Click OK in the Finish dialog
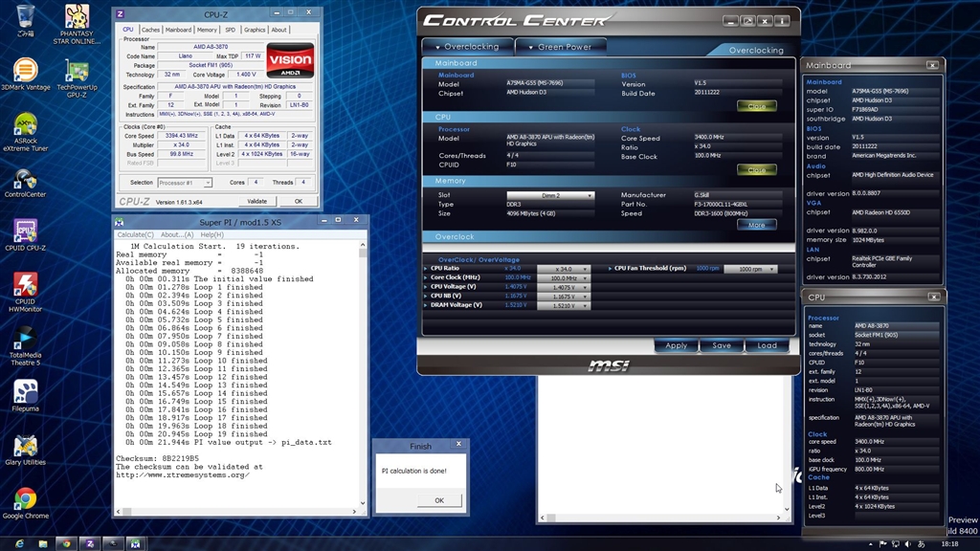Image resolution: width=980 pixels, height=551 pixels. tap(438, 500)
